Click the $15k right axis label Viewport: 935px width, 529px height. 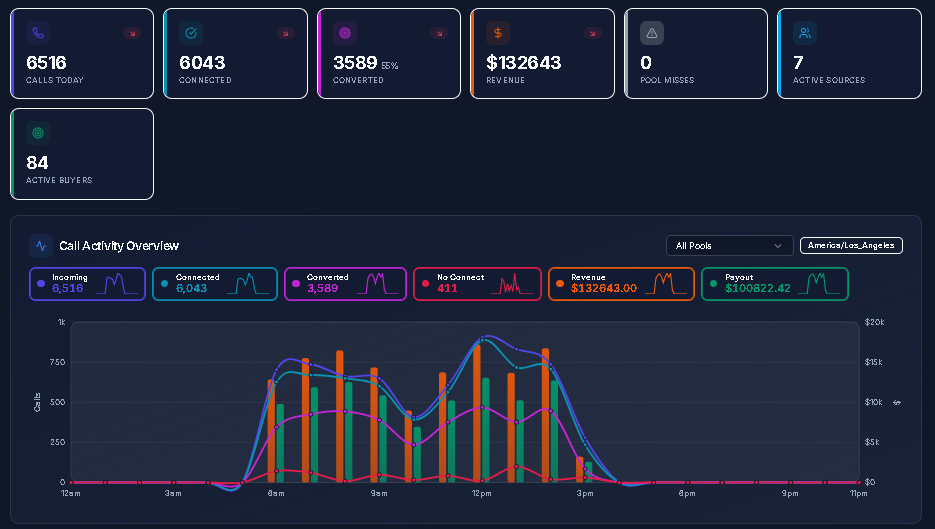pyautogui.click(x=874, y=362)
